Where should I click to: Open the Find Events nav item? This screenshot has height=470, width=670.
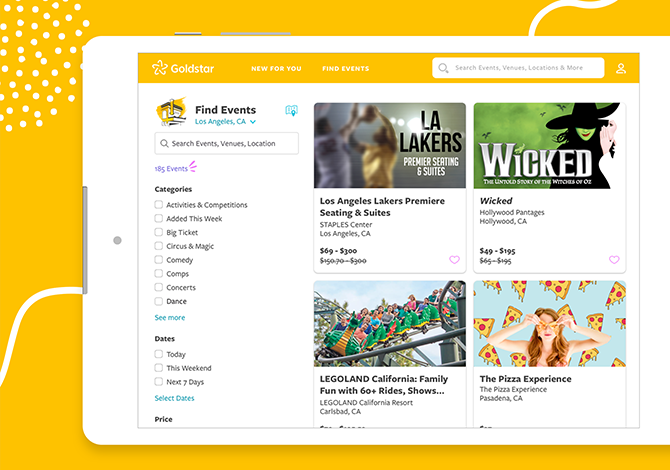[345, 68]
